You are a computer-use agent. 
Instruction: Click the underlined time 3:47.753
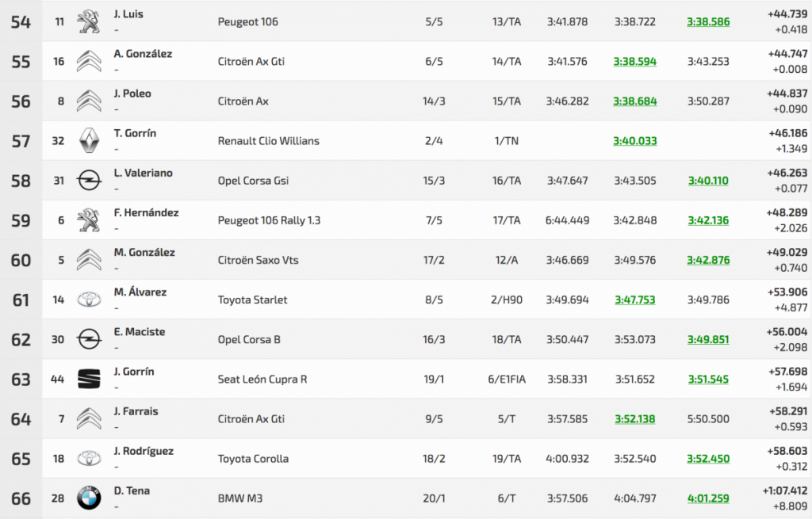coord(635,300)
